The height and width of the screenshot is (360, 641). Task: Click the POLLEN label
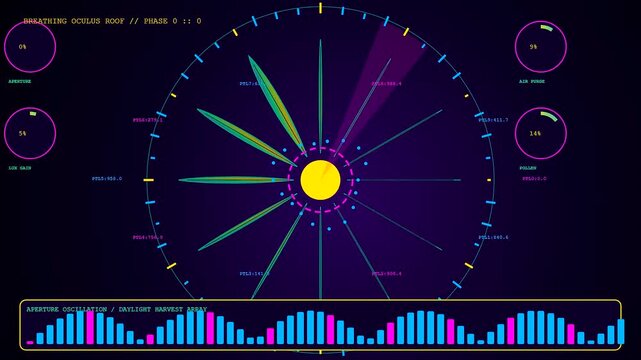[x=528, y=168]
